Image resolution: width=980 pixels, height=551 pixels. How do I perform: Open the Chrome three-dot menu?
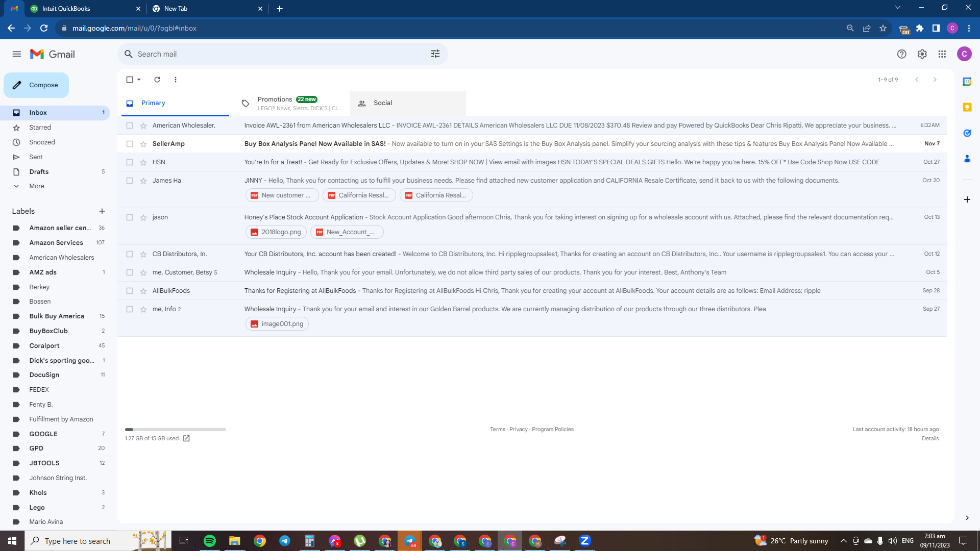969,28
